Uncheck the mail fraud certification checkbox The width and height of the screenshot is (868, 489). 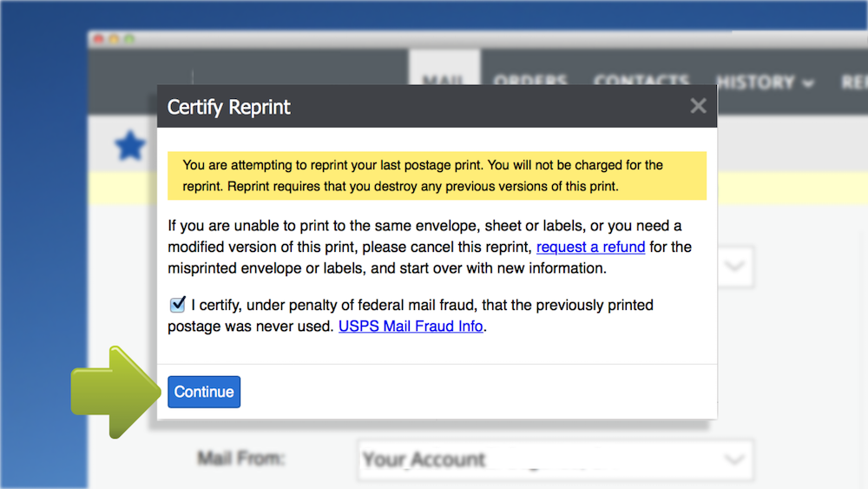[177, 304]
